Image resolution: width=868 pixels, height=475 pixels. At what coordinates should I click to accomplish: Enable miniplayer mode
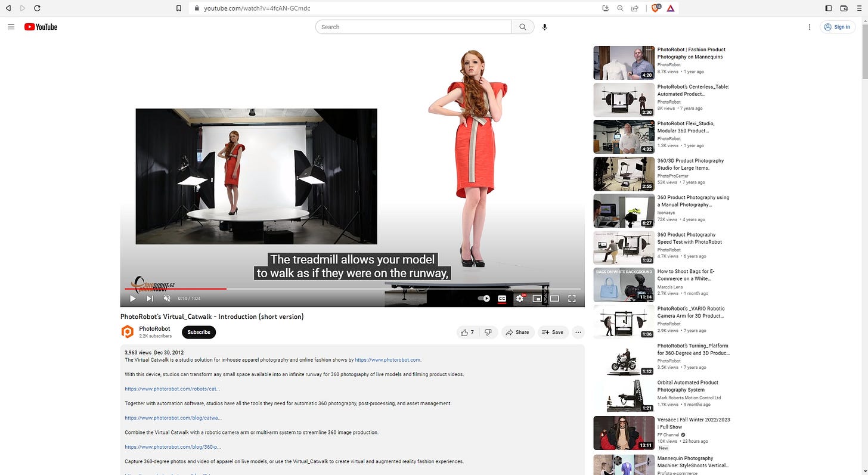[537, 299]
